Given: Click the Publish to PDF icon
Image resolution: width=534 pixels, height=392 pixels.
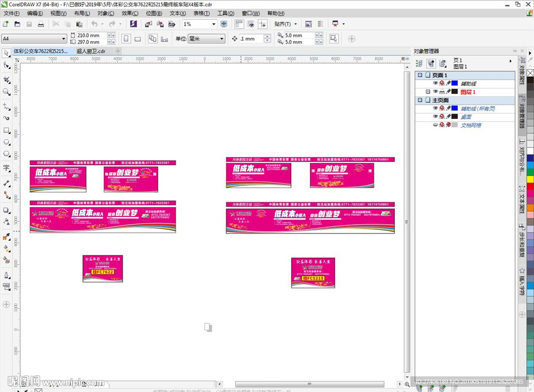Looking at the screenshot, I should coord(172,24).
